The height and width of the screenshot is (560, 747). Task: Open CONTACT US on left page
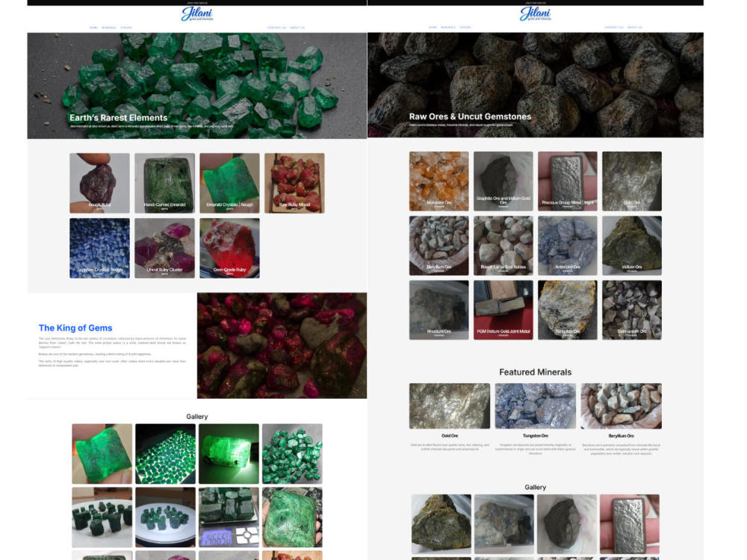(x=276, y=28)
